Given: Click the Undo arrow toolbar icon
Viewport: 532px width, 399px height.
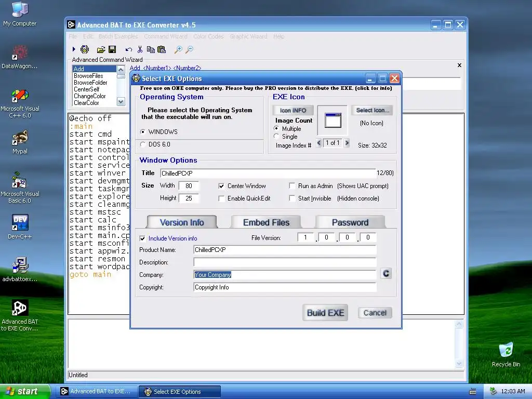Looking at the screenshot, I should pos(129,50).
